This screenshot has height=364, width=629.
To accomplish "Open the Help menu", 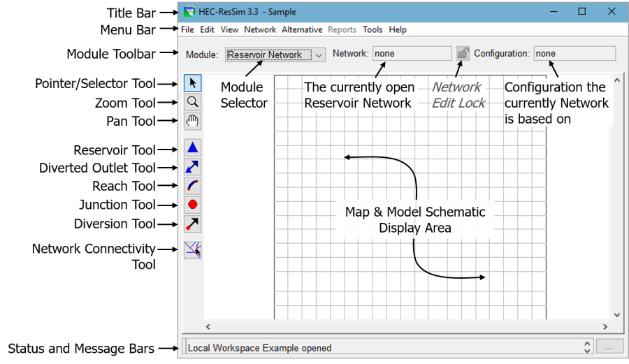I will tap(398, 29).
